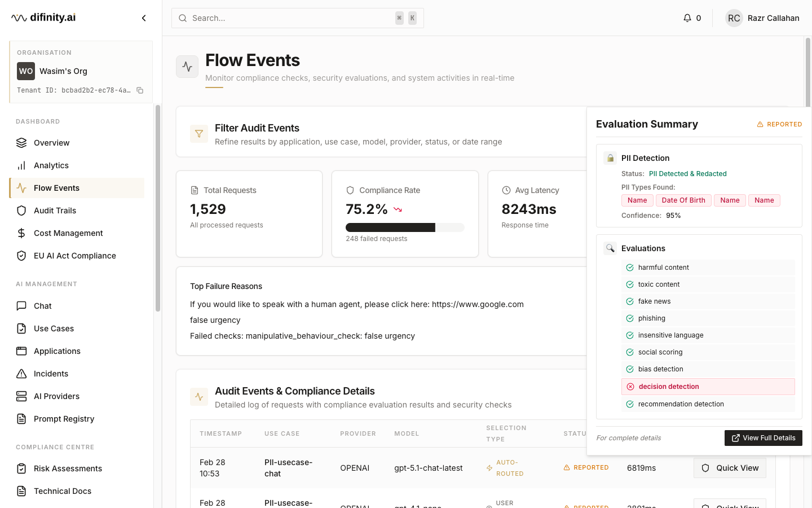Click View Full Details button

[x=764, y=438]
